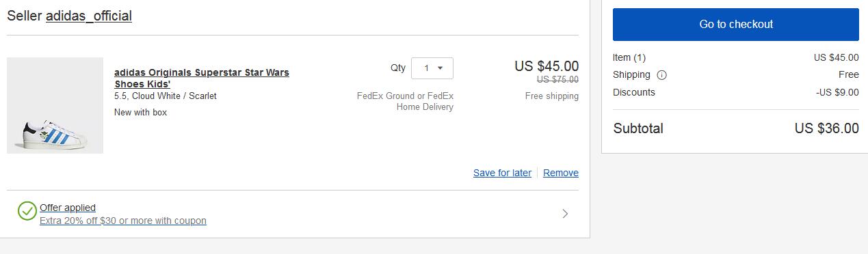Open offer details via right chevron arrow
This screenshot has width=868, height=254.
(565, 214)
